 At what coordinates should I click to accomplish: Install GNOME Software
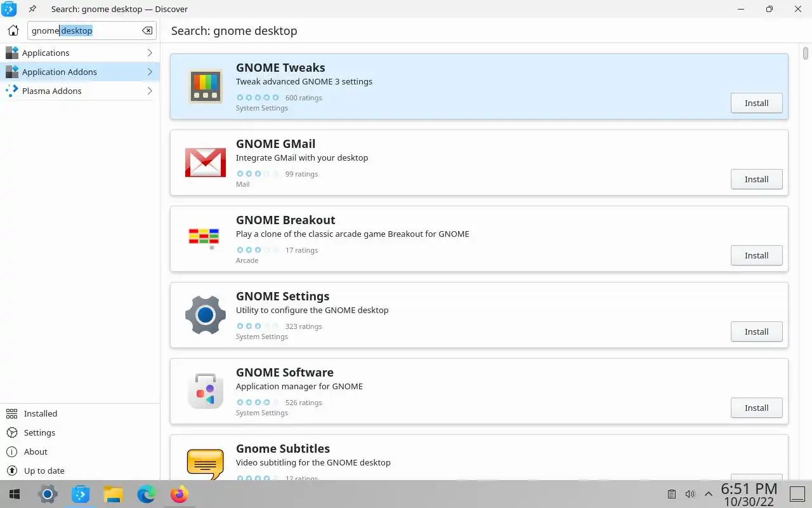pyautogui.click(x=756, y=408)
